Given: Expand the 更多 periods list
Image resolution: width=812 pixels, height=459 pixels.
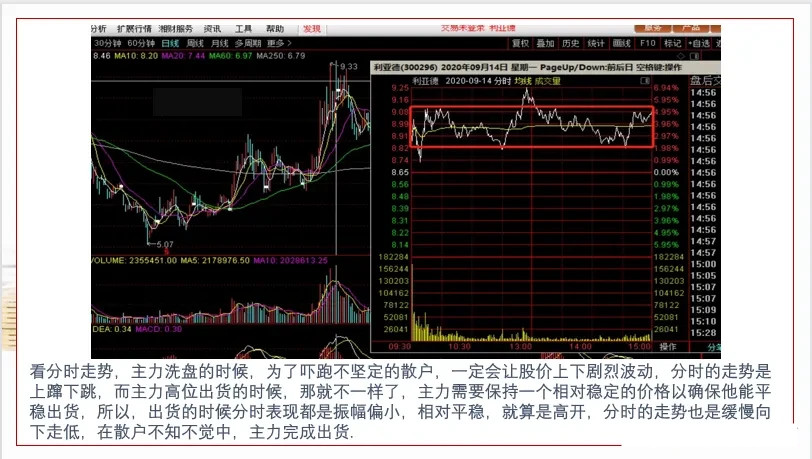Looking at the screenshot, I should click(x=278, y=43).
